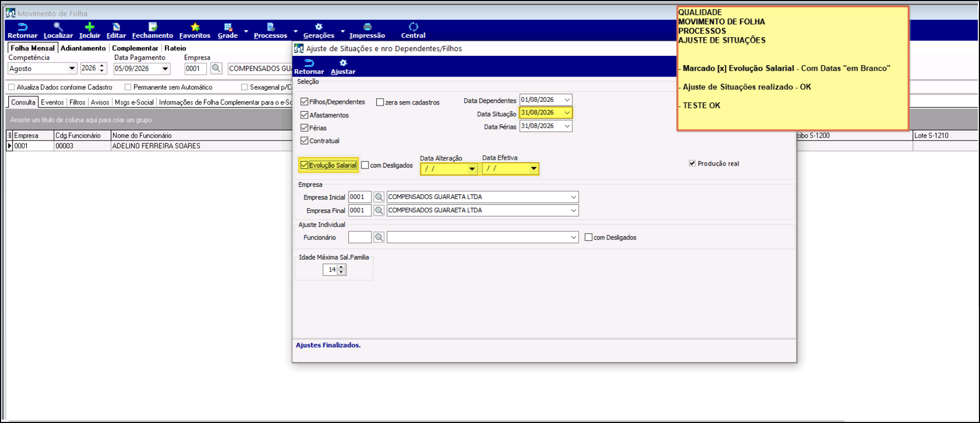
Task: Uncheck the Filhos/Dependentes checkbox
Action: point(304,102)
